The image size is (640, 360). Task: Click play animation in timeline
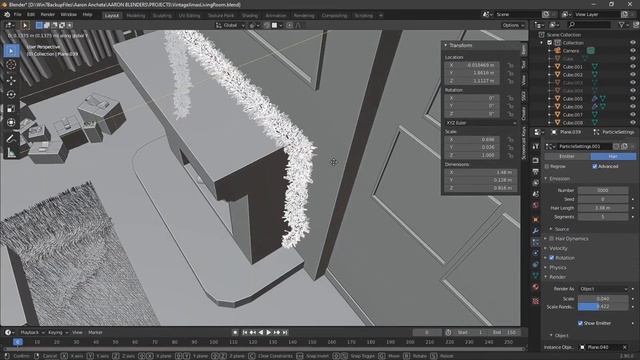coord(269,332)
